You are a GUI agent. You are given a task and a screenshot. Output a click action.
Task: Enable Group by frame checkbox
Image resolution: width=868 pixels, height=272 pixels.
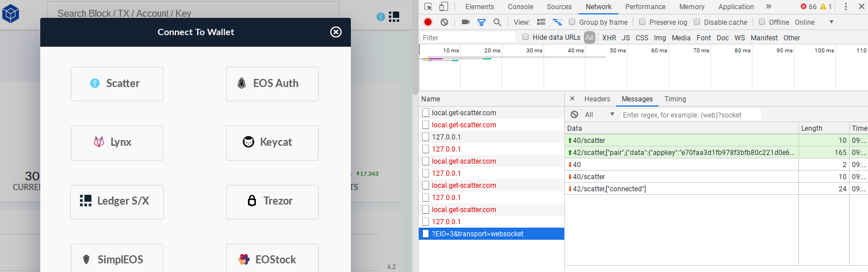click(x=572, y=22)
